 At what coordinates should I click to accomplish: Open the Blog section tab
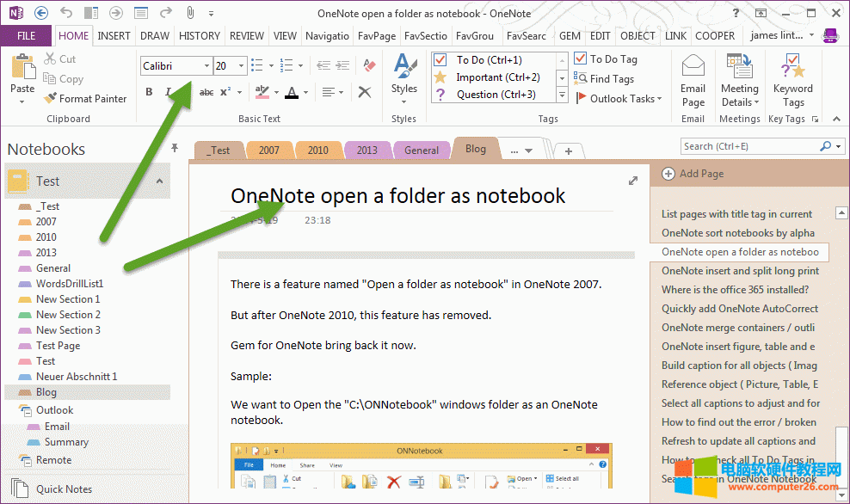(x=475, y=148)
